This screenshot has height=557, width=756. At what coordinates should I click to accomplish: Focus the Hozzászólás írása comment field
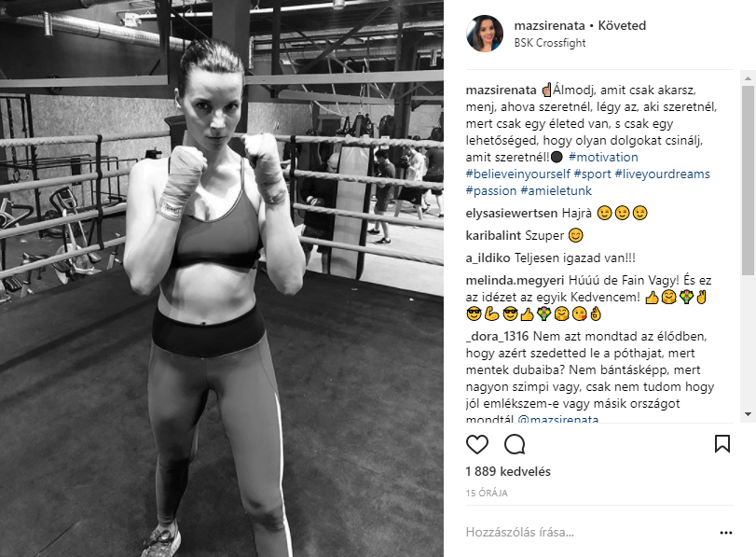[588, 533]
